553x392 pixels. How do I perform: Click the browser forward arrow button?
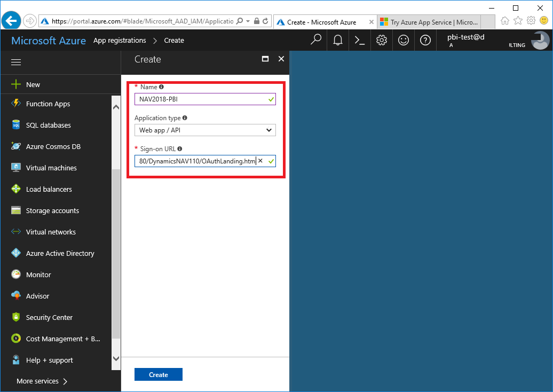pos(30,21)
